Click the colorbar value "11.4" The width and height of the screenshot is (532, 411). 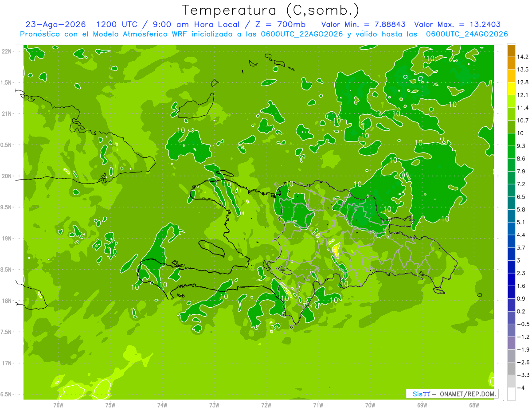click(523, 108)
